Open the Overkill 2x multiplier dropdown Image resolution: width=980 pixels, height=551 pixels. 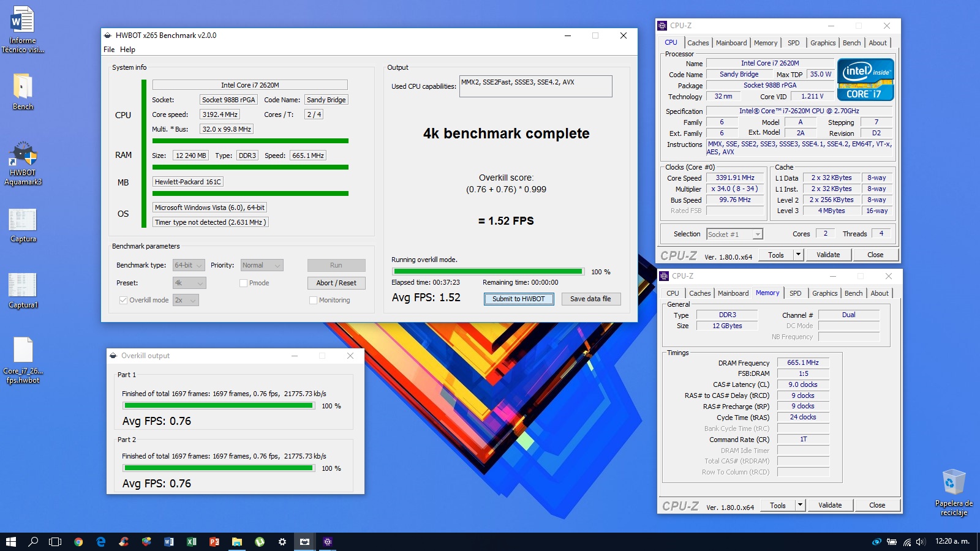pyautogui.click(x=186, y=300)
